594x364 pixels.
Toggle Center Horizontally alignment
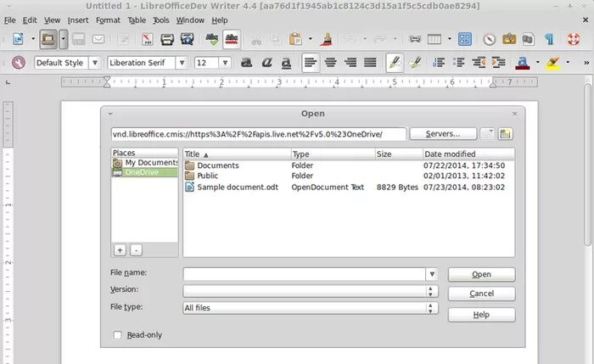click(330, 63)
